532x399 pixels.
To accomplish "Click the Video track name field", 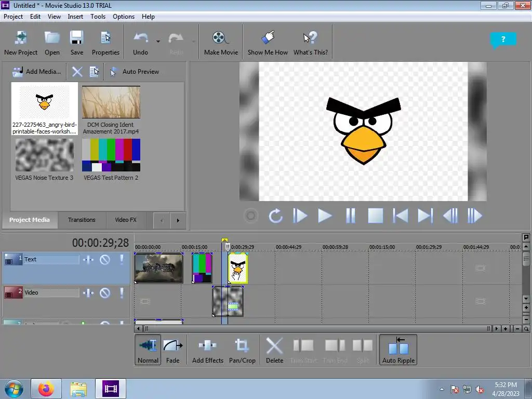I will tap(51, 293).
